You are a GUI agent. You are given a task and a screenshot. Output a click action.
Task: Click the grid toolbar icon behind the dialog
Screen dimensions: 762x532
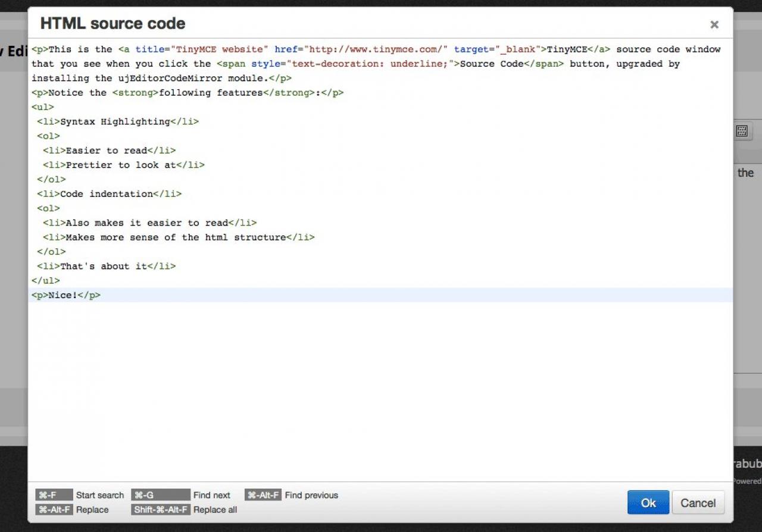(742, 132)
